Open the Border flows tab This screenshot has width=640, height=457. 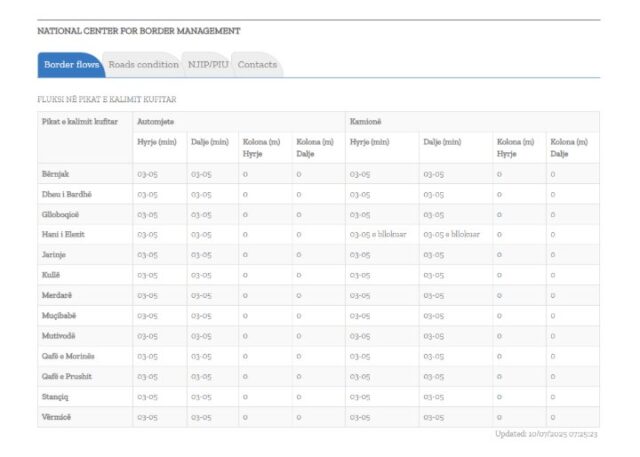click(71, 65)
